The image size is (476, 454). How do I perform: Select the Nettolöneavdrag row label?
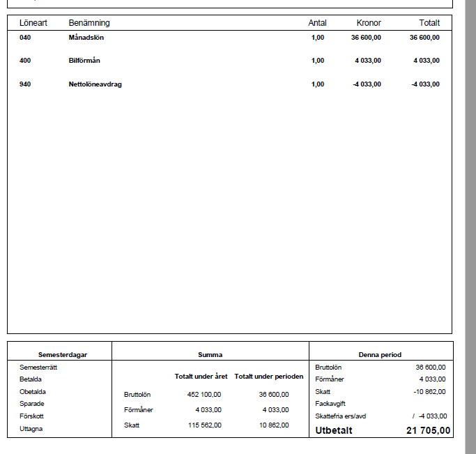pyautogui.click(x=95, y=84)
